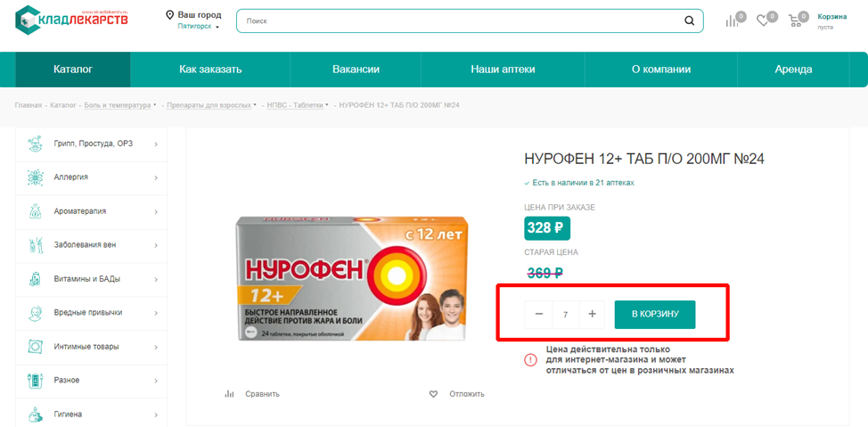Click the Склад Лекарств logo
Image resolution: width=868 pixels, height=427 pixels.
click(x=72, y=20)
